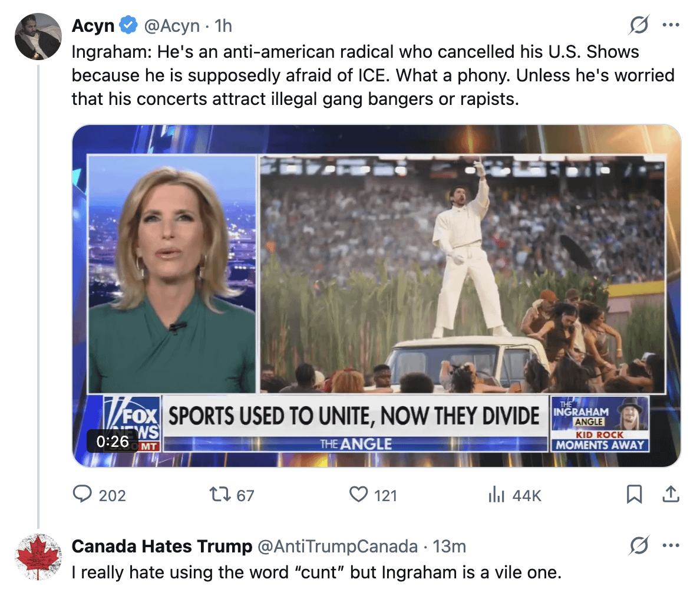Open Canada Hates Trump's maple leaf avatar
The height and width of the screenshot is (599, 700).
38,557
